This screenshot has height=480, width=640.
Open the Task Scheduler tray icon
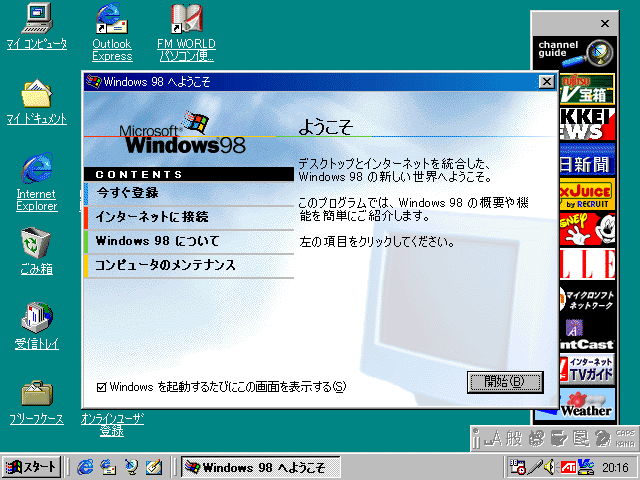pos(518,467)
